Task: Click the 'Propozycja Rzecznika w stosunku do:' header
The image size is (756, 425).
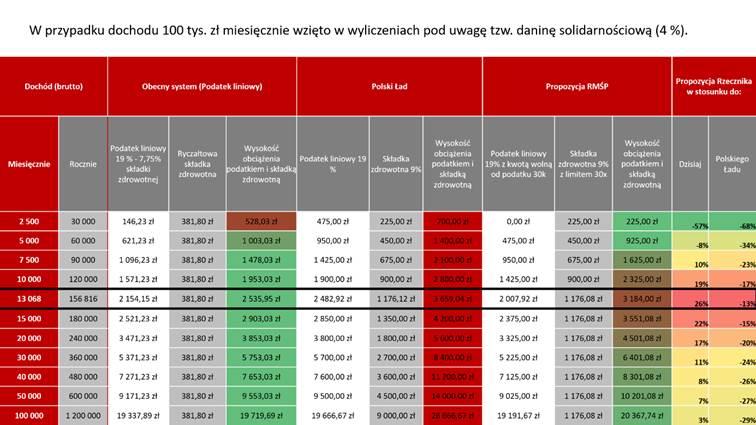Action: pyautogui.click(x=712, y=86)
